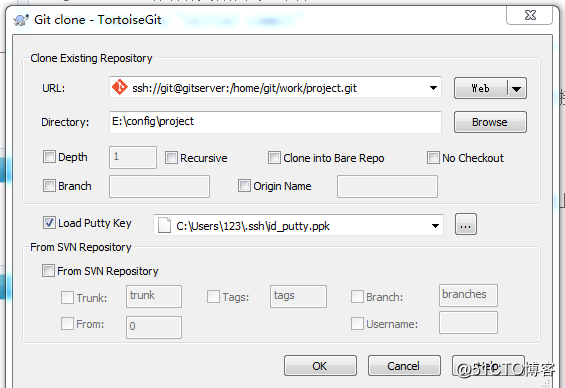Expand the Putty key path dropdown
The image size is (565, 388).
click(x=435, y=226)
